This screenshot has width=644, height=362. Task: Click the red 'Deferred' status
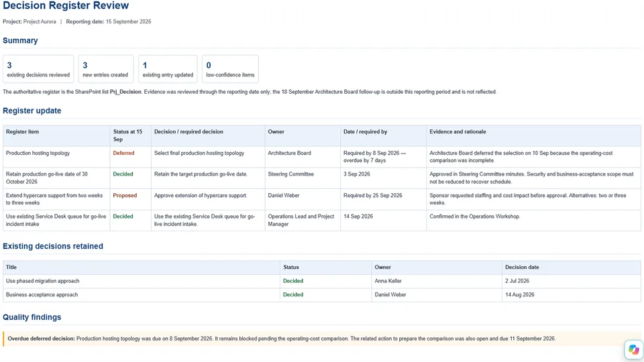123,153
